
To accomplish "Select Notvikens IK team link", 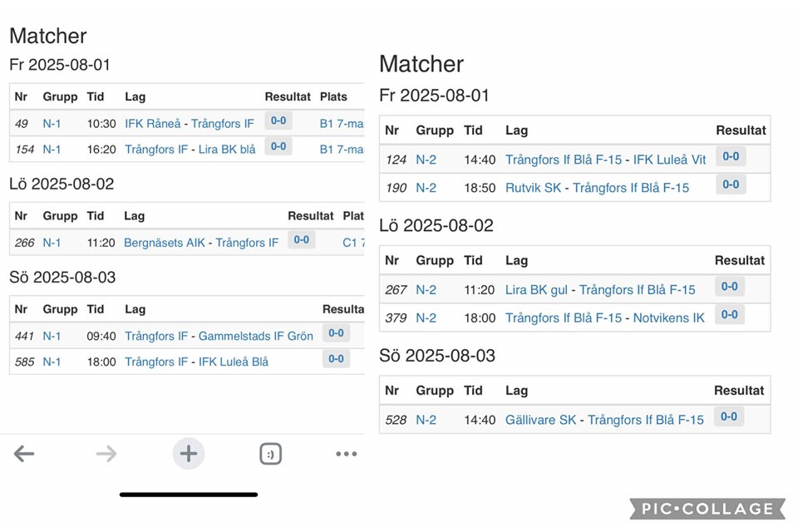I will coord(668,318).
